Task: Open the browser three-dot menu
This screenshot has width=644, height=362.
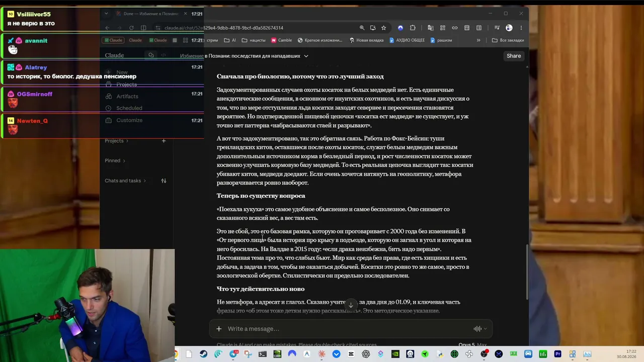Action: tap(521, 28)
